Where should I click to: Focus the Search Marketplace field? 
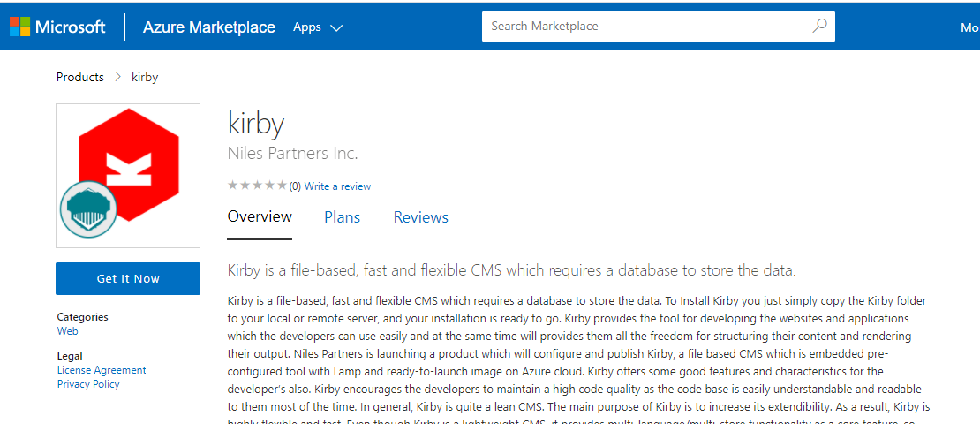tap(645, 26)
